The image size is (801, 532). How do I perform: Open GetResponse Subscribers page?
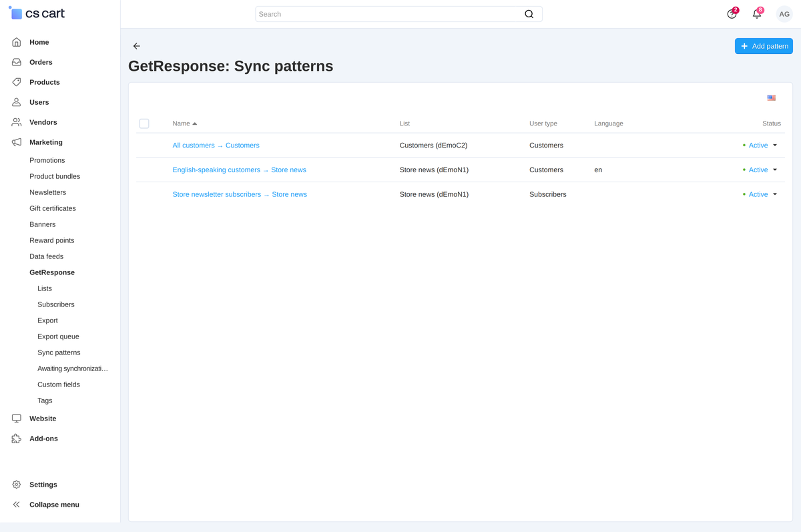coord(56,304)
